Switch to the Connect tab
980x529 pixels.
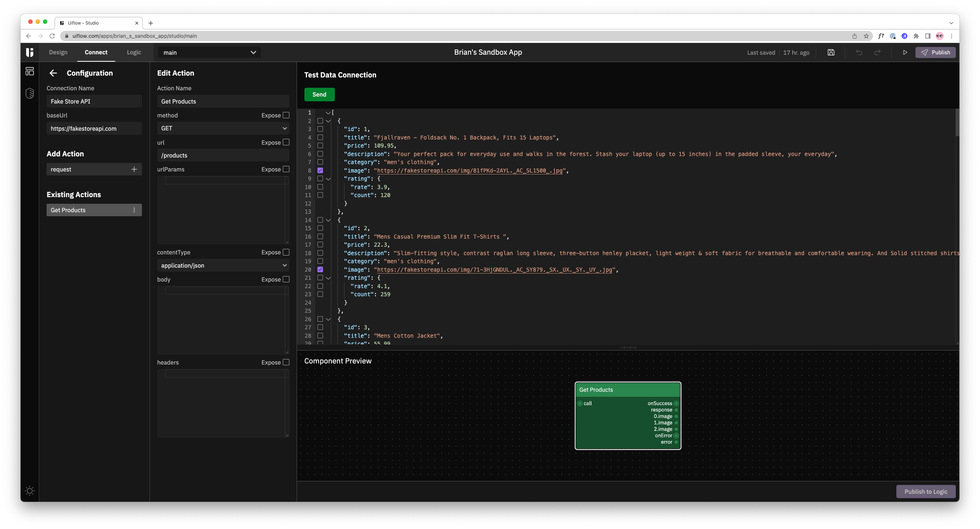[x=96, y=52]
